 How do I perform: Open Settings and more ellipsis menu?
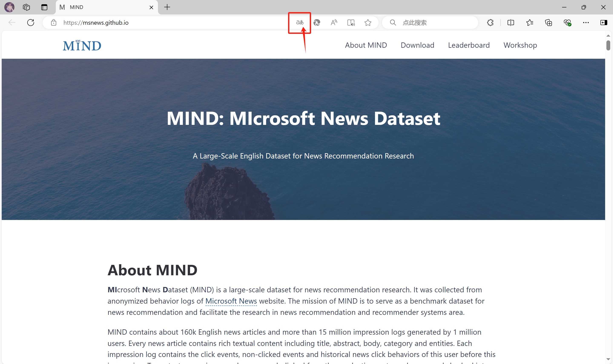586,23
